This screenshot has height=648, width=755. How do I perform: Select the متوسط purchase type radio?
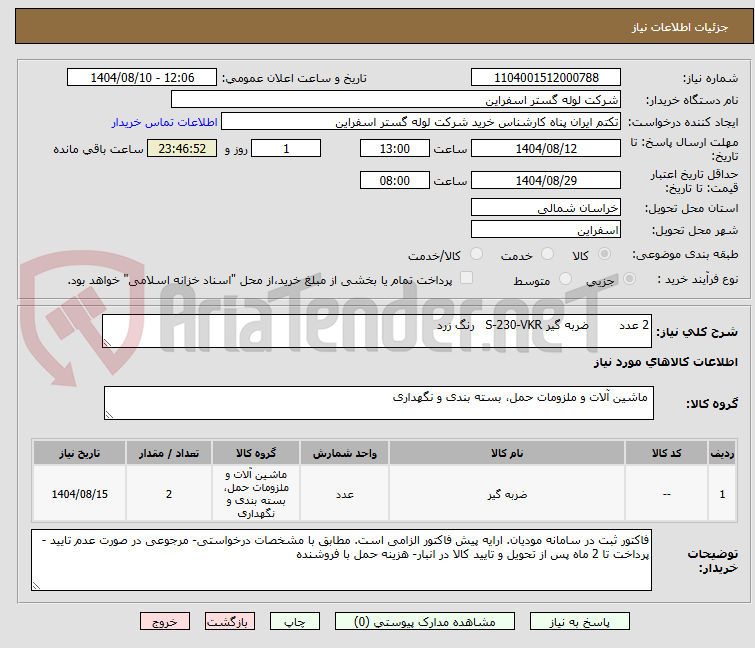point(565,279)
